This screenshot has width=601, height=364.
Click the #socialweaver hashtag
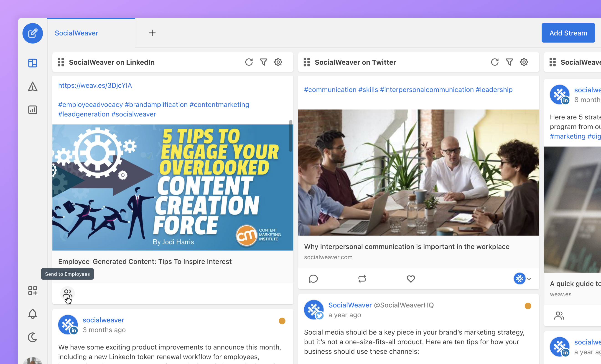coord(134,114)
